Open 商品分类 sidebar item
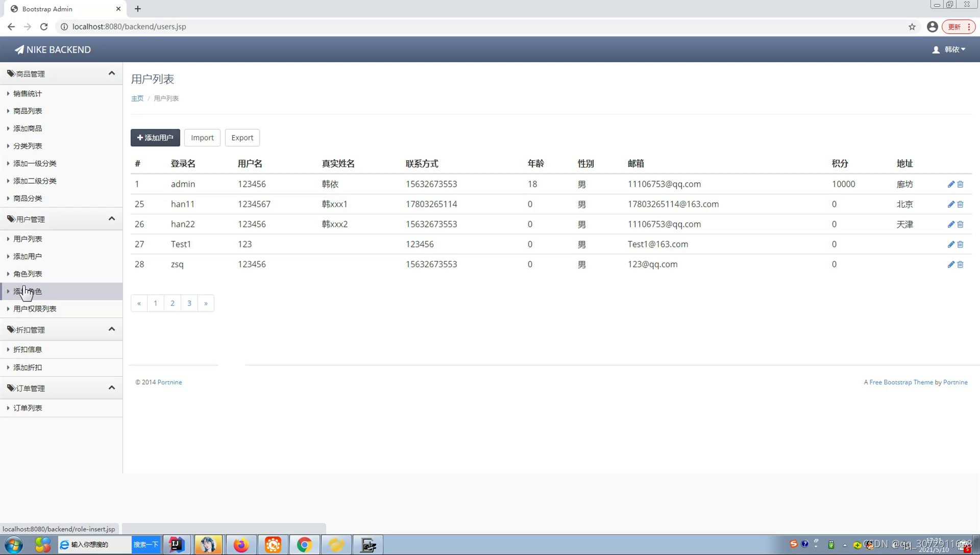 (x=28, y=198)
